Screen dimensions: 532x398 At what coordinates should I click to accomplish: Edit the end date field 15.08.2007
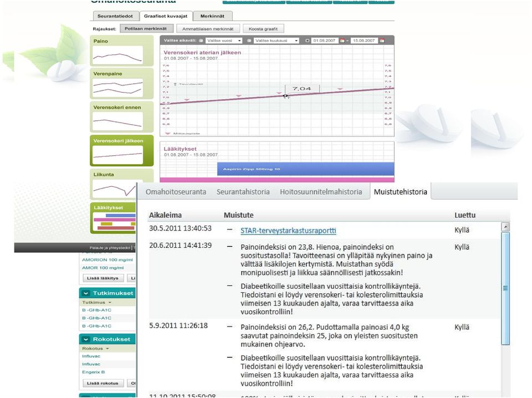tap(364, 40)
